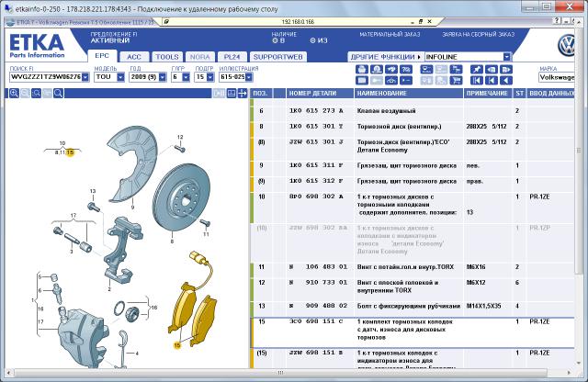588x382 pixels.
Task: Click the 192.168.0.166 connection bar
Action: [298, 22]
